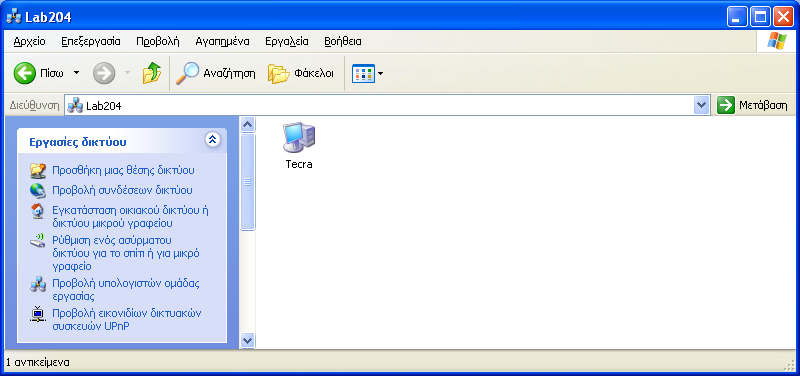Click the Lab204 title bar icon
Image resolution: width=800 pixels, height=376 pixels.
coord(13,17)
